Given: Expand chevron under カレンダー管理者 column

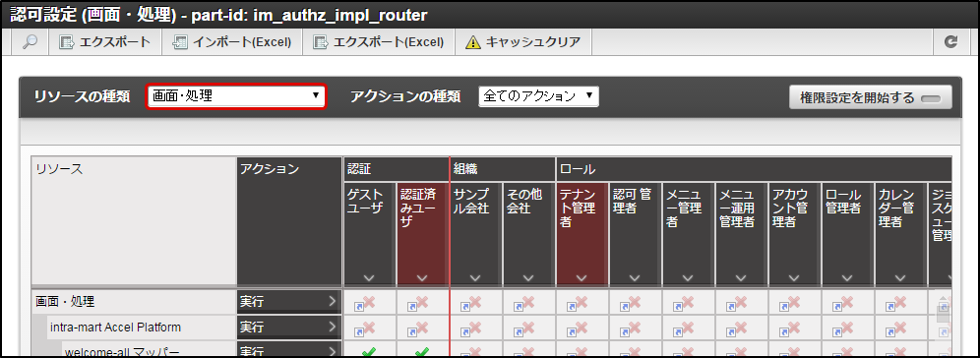Looking at the screenshot, I should pos(900,278).
